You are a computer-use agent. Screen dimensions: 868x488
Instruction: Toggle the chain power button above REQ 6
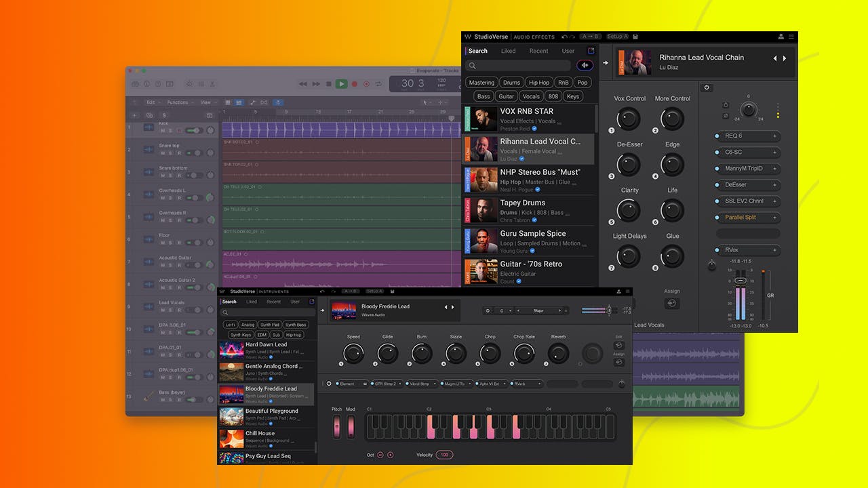(707, 87)
